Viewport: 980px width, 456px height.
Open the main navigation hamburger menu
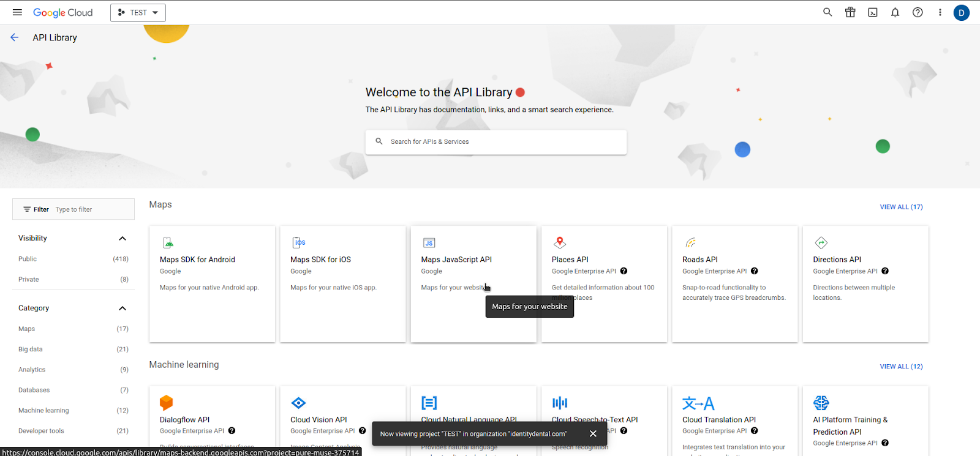(x=17, y=12)
